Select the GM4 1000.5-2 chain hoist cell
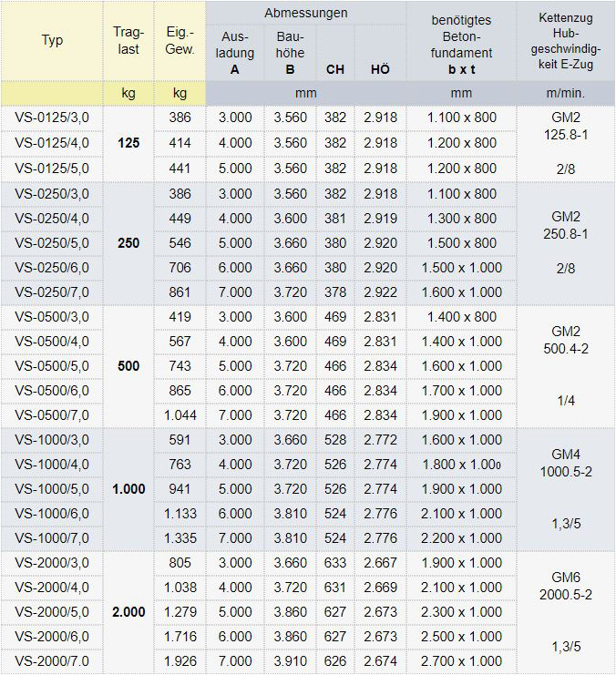This screenshot has width=616, height=675. pos(565,463)
